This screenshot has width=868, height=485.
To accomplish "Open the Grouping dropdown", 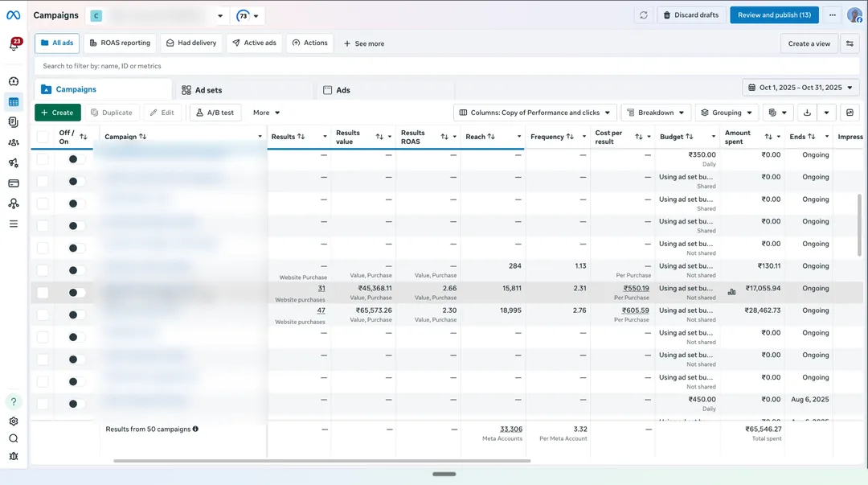I will pos(727,113).
